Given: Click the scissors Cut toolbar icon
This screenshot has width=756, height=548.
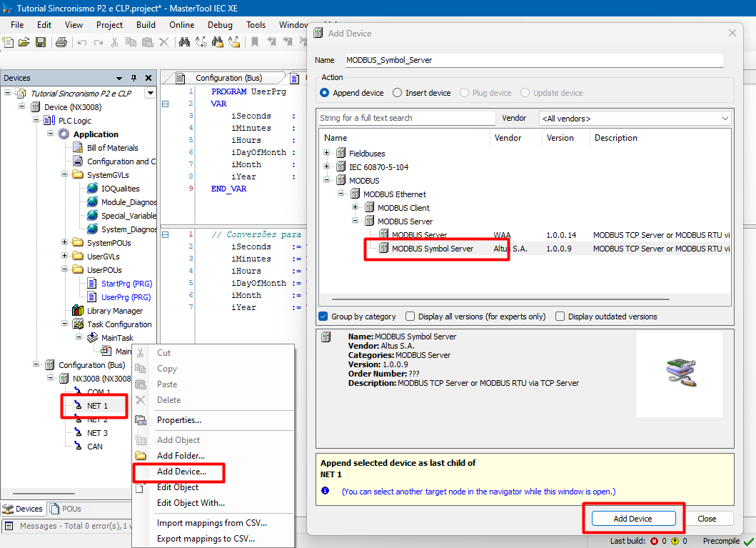Looking at the screenshot, I should click(x=114, y=42).
